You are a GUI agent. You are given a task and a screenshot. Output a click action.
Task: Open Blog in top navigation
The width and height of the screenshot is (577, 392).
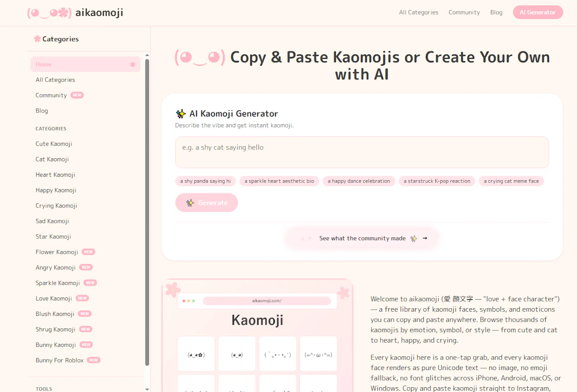496,12
